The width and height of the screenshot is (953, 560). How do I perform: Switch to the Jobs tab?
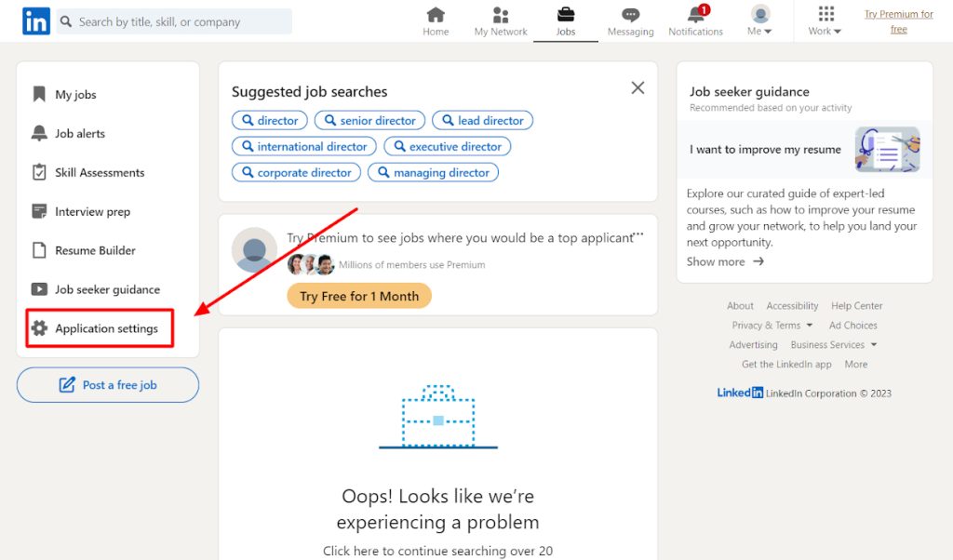[565, 16]
